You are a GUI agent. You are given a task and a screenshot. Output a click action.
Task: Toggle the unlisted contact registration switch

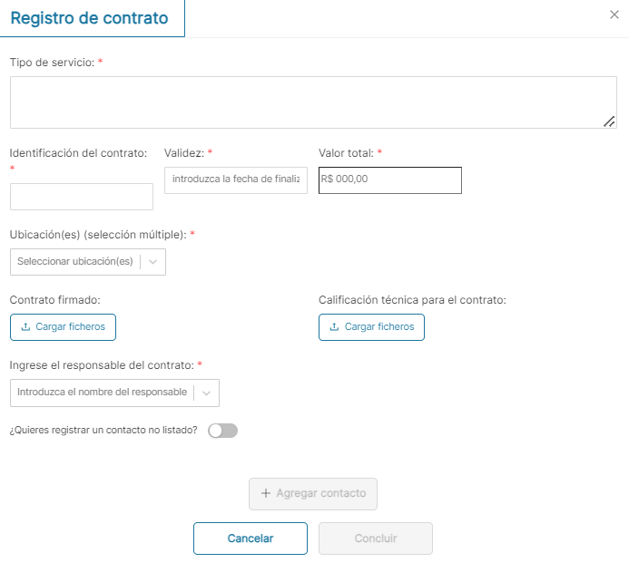(x=222, y=431)
